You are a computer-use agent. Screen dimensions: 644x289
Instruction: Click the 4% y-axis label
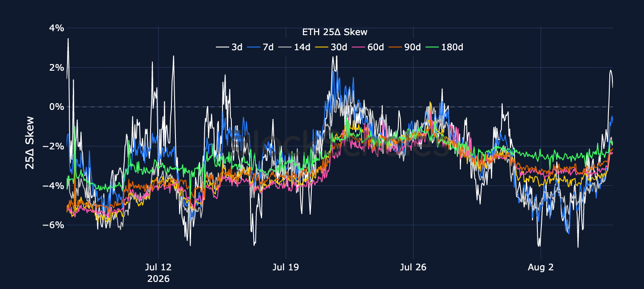57,28
